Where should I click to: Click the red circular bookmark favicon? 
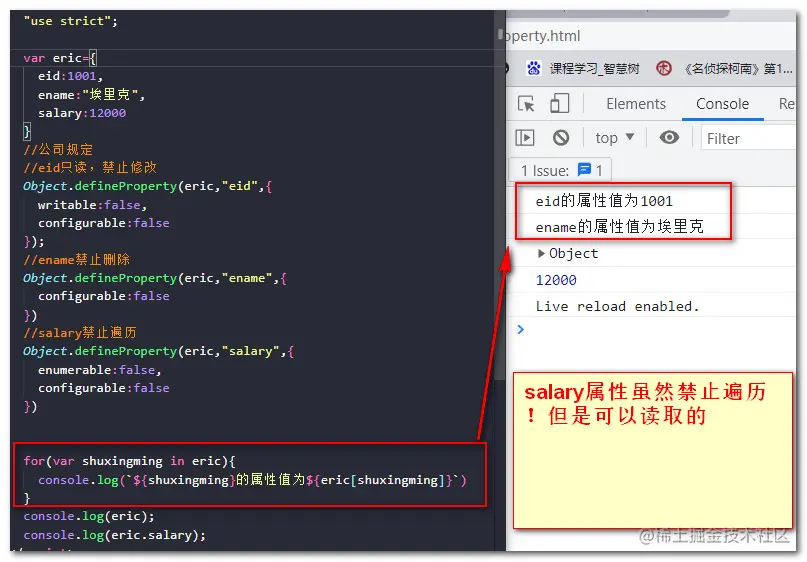[x=664, y=68]
